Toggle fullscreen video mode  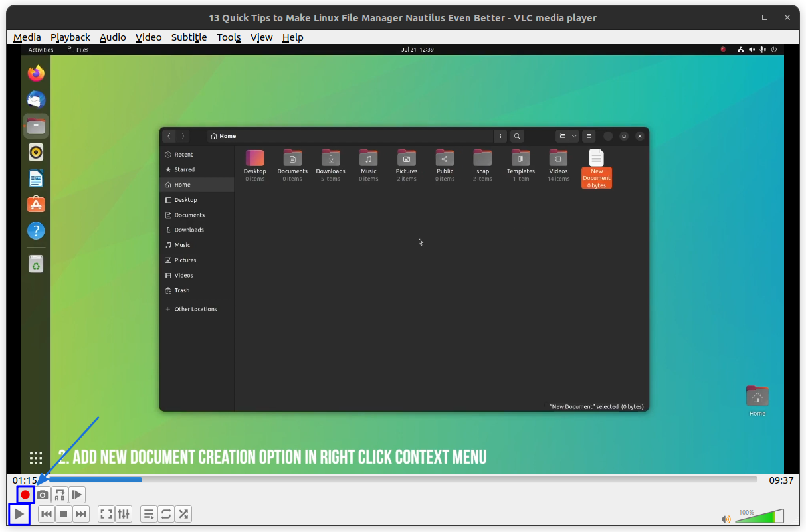(x=106, y=513)
